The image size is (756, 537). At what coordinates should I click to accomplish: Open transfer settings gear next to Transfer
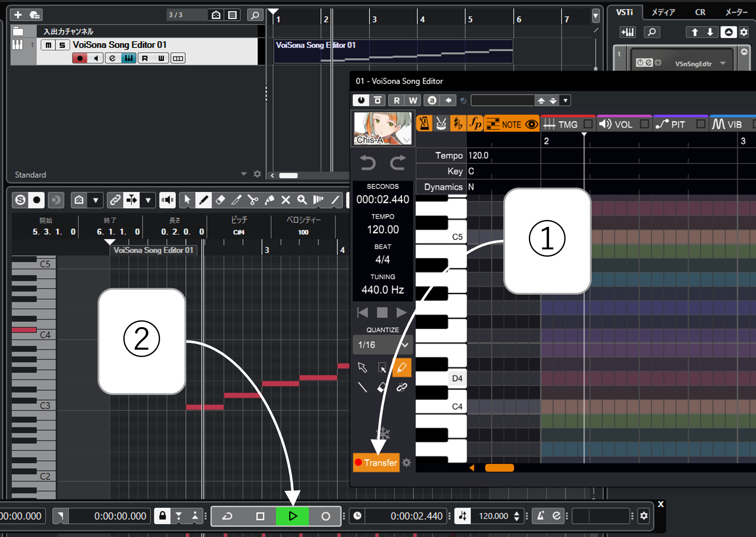[x=407, y=463]
